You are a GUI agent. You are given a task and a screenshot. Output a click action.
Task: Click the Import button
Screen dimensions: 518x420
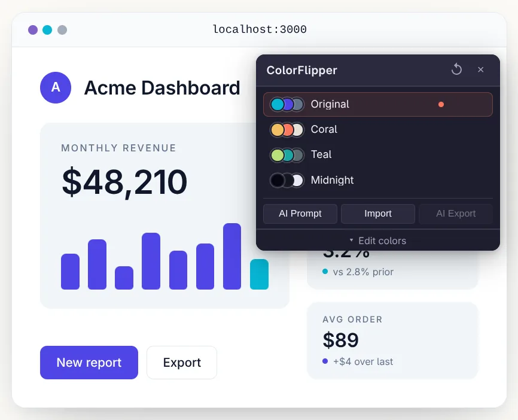click(378, 214)
